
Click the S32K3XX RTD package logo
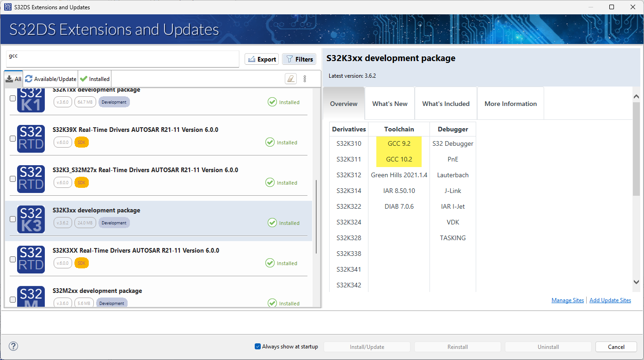pos(31,259)
